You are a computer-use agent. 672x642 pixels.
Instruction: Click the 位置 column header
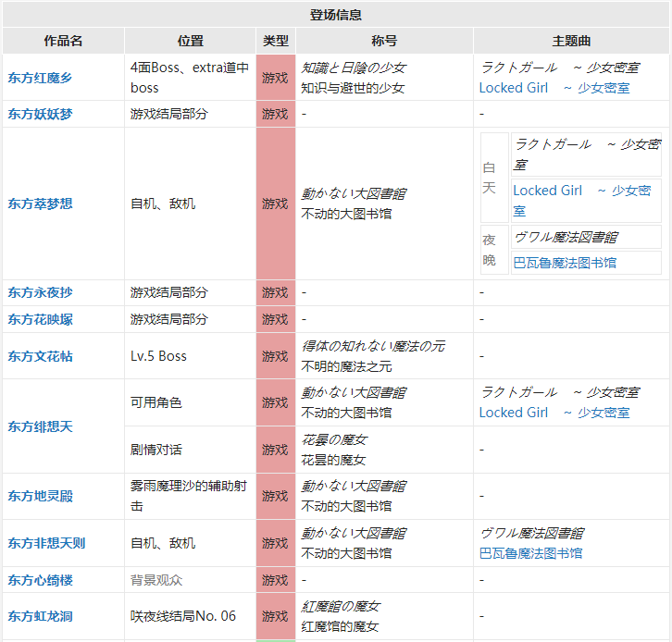[x=191, y=41]
